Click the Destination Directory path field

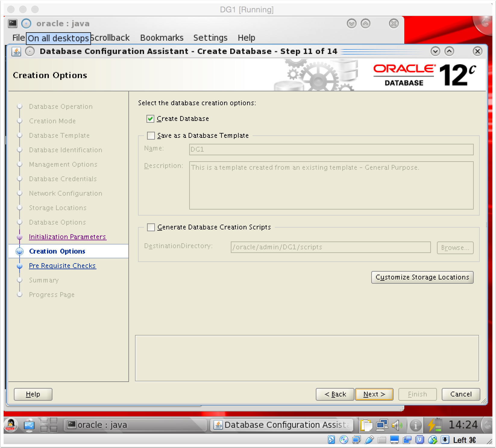331,247
